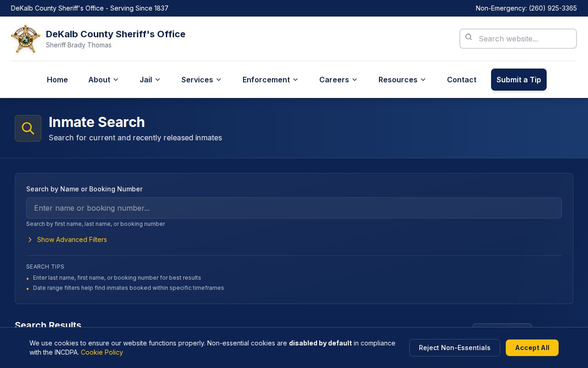Click the 'Serving Since 1837' top bar text

coord(139,8)
